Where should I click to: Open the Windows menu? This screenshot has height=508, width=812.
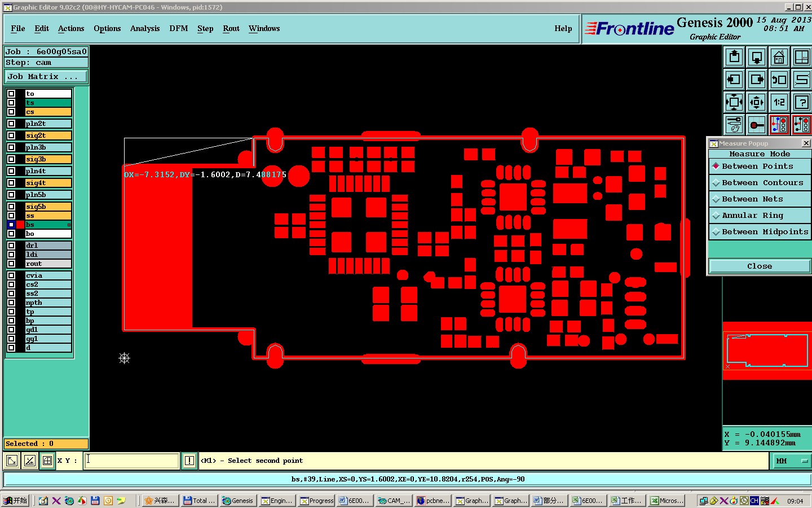pyautogui.click(x=264, y=28)
